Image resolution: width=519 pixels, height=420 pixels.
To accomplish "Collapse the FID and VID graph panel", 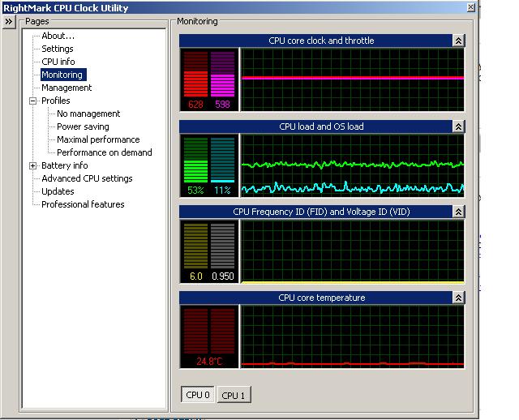I will (x=458, y=212).
